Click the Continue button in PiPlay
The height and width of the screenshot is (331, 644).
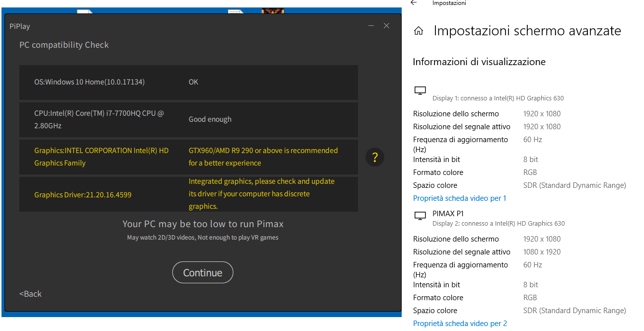pos(203,272)
